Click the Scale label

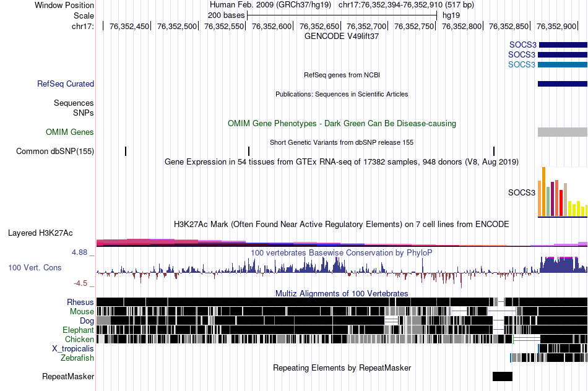(x=84, y=15)
